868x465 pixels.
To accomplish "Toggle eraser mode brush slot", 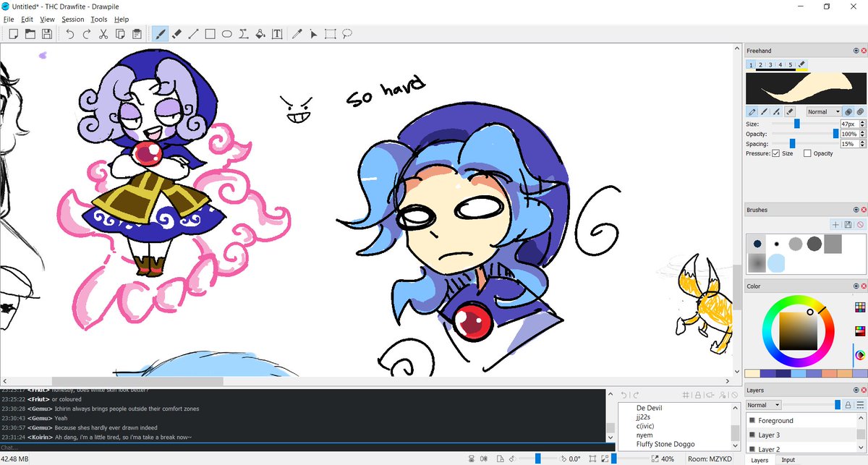I will [802, 65].
